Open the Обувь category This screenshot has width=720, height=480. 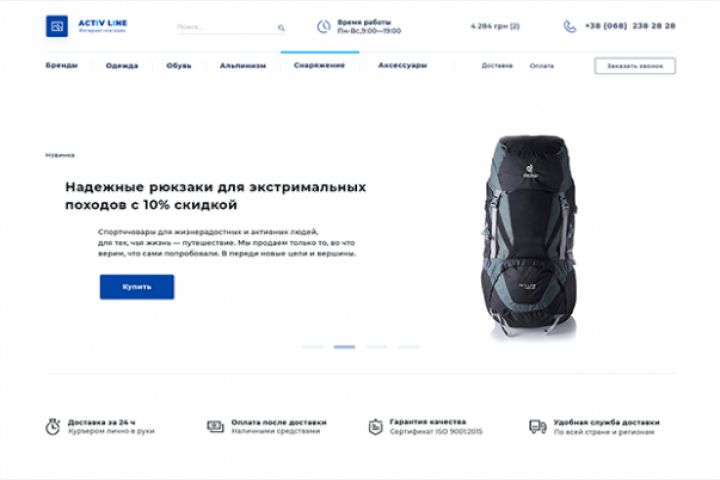click(x=179, y=66)
